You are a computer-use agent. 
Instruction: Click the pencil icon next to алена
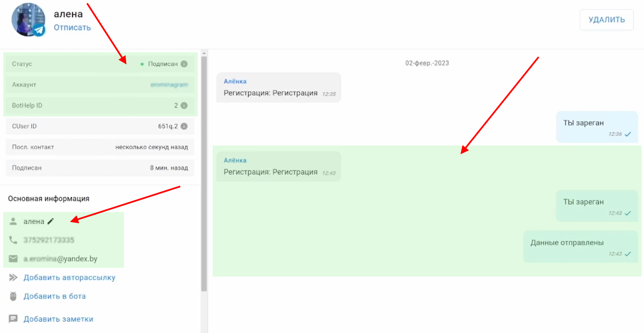51,221
